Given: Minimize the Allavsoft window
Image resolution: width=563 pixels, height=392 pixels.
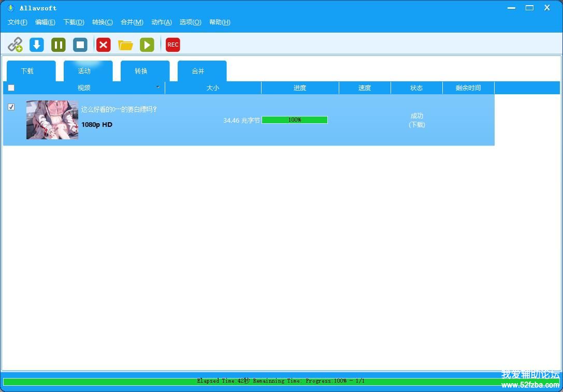Looking at the screenshot, I should tap(512, 8).
